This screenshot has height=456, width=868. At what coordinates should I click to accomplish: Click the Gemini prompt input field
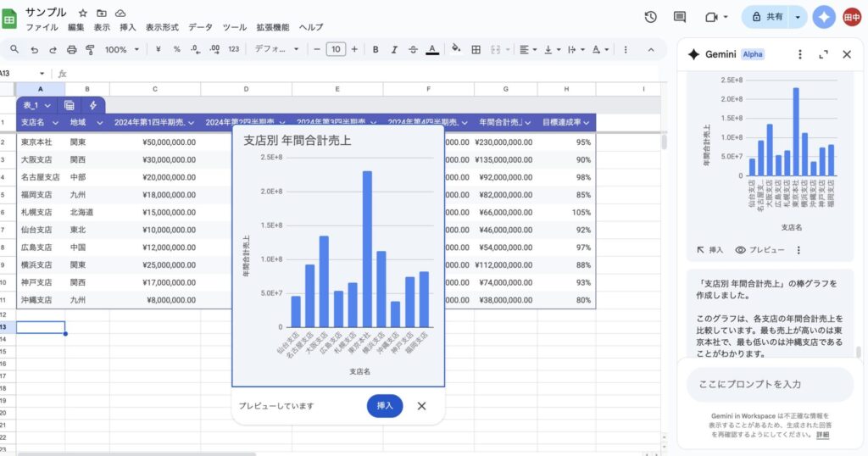(x=770, y=384)
